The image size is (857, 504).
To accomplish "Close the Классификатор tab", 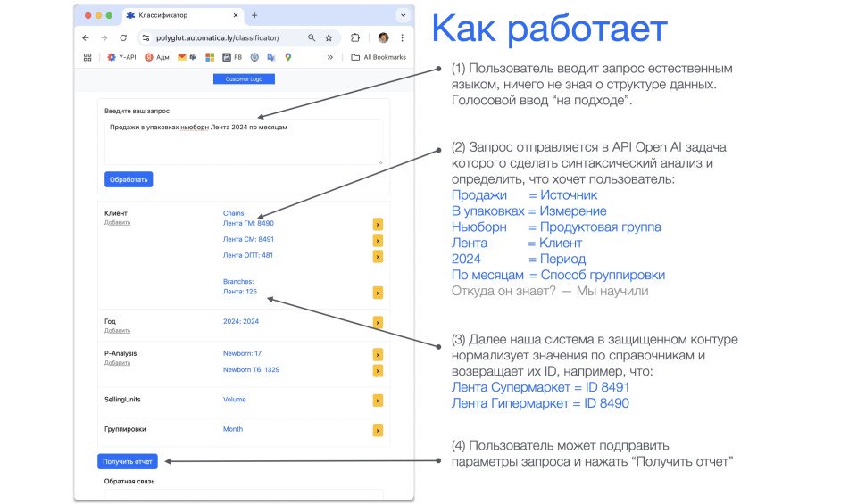I will 236,15.
